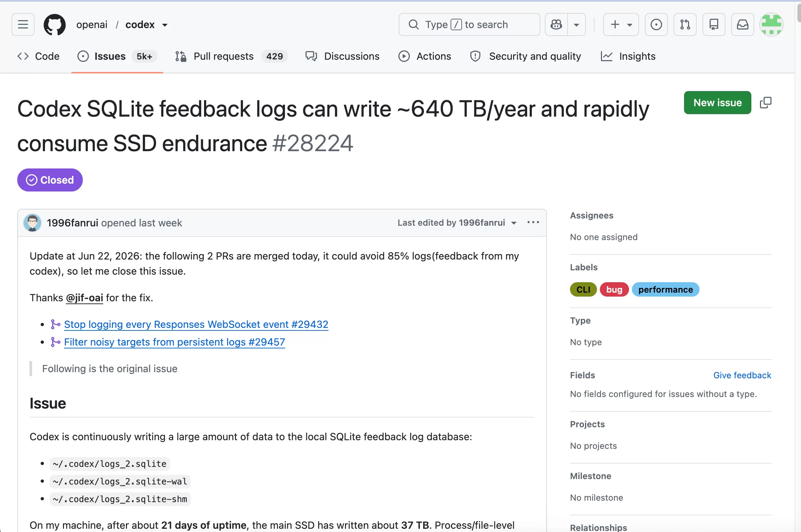
Task: Click the Projects sidebar heading
Action: click(x=587, y=424)
